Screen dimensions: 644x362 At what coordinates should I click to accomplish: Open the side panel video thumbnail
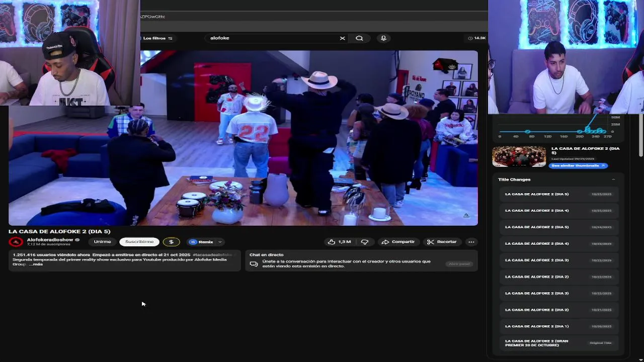519,156
